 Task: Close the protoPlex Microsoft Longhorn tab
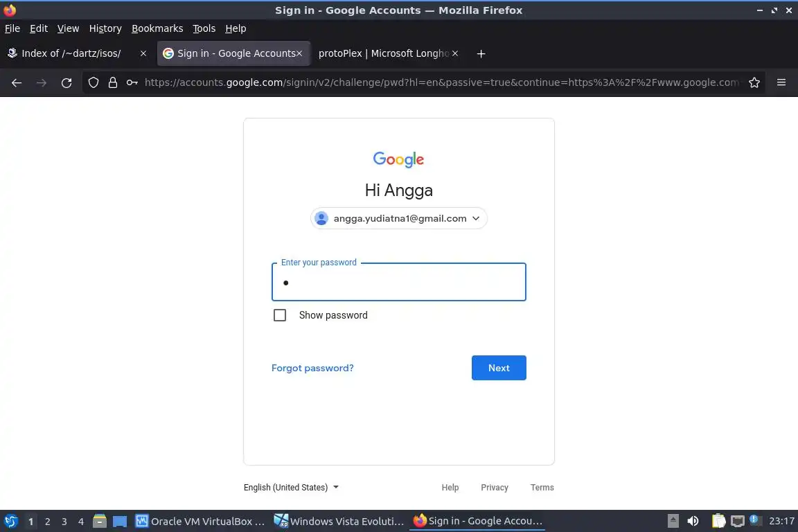click(x=455, y=53)
